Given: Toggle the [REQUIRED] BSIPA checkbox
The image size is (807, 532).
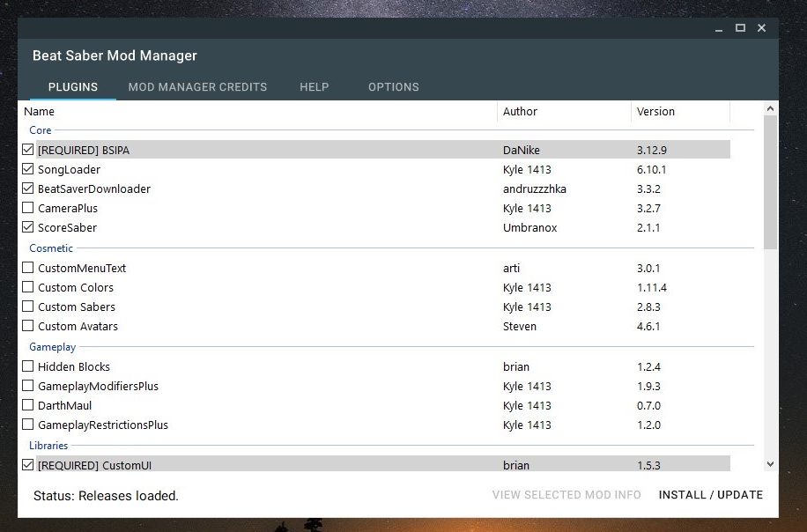Looking at the screenshot, I should (x=28, y=150).
